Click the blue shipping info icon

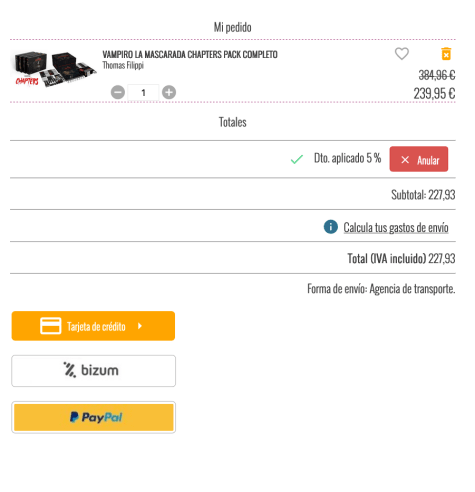(331, 227)
